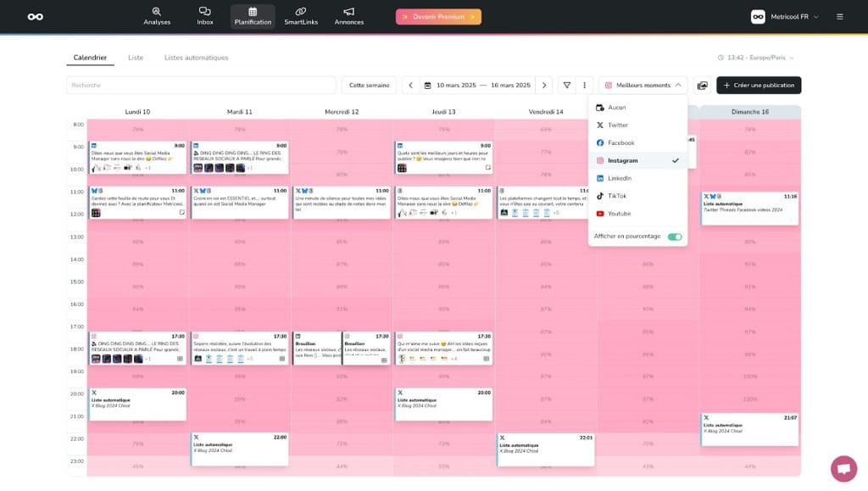Open the media gallery icon
868x491 pixels.
[702, 86]
